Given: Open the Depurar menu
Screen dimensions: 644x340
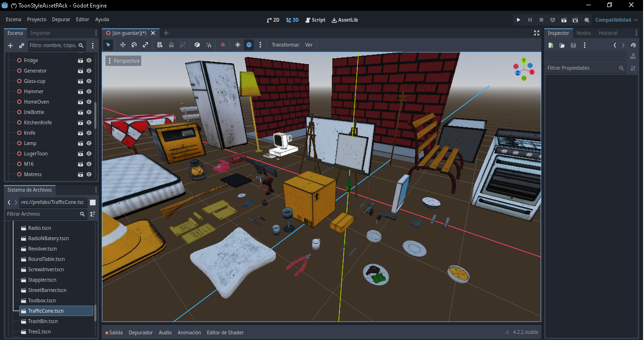Looking at the screenshot, I should coord(61,19).
